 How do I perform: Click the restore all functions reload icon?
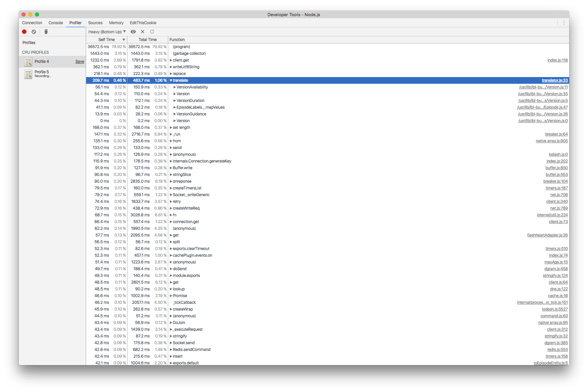coord(152,32)
